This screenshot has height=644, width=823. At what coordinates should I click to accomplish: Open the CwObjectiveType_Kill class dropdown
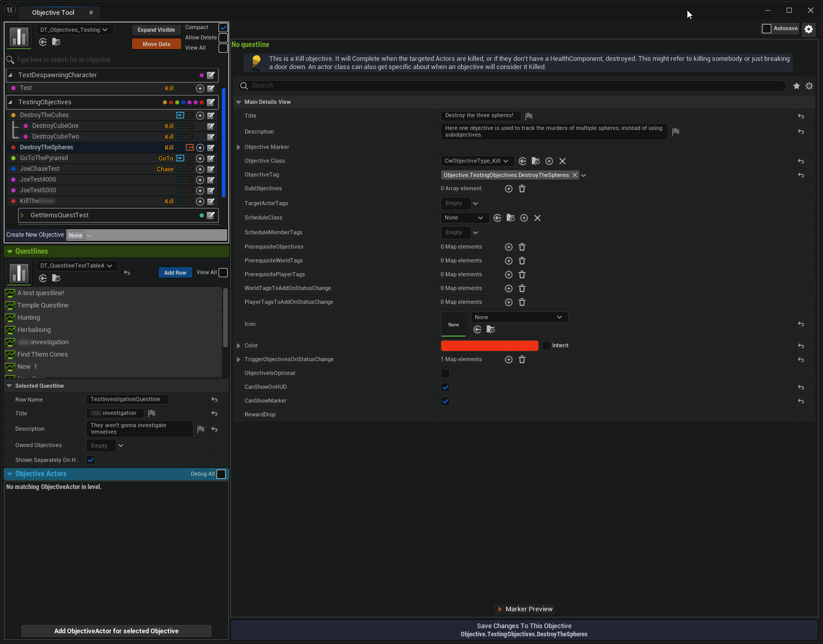pos(477,161)
